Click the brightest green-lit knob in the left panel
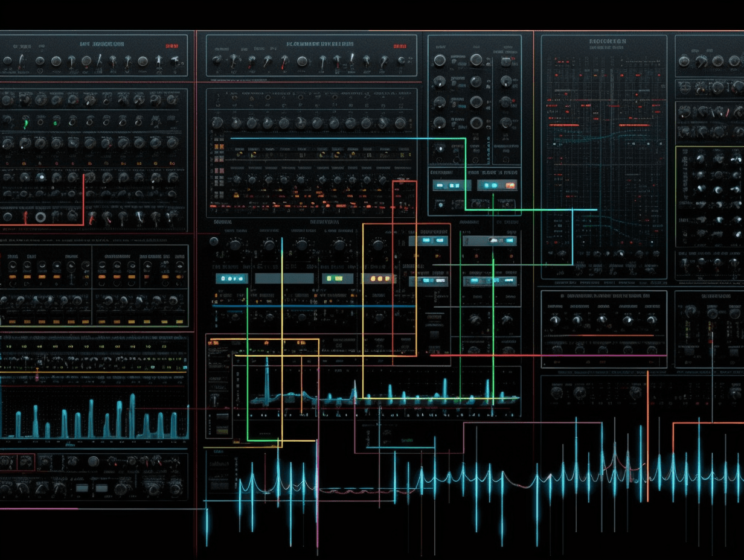Image resolution: width=744 pixels, height=560 pixels. click(25, 123)
